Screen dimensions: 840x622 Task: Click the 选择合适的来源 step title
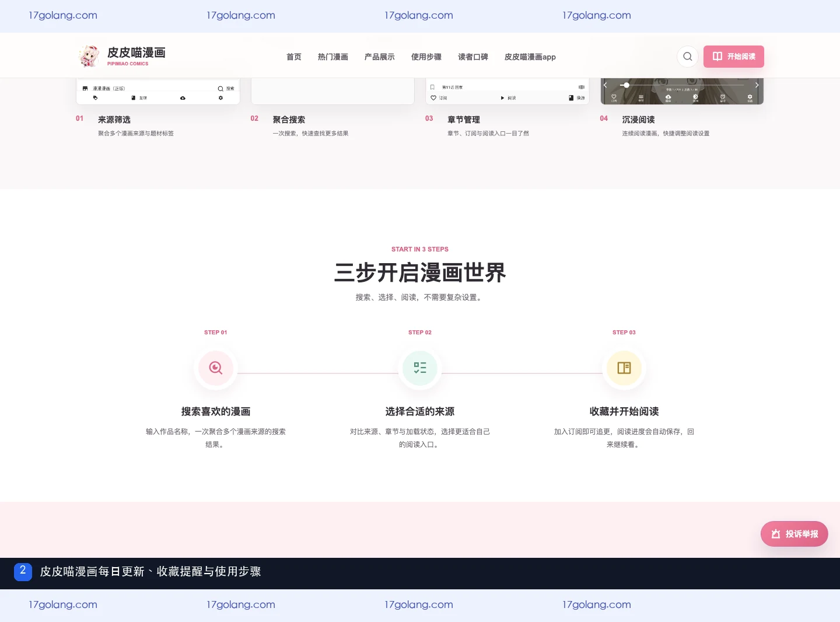tap(420, 411)
